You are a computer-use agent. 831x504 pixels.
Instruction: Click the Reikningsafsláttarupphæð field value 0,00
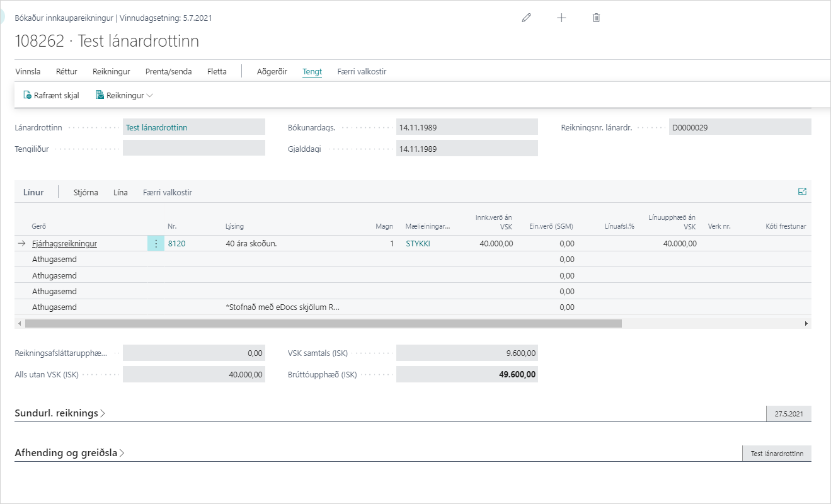194,353
